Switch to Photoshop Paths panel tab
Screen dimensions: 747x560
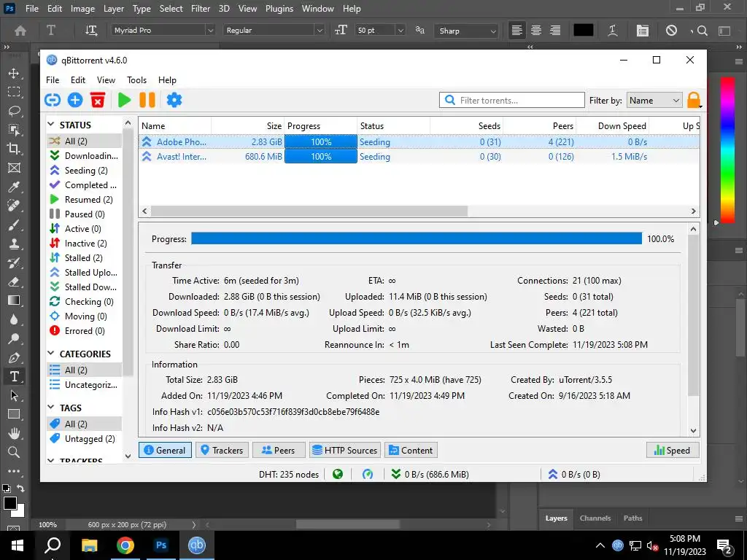632,518
